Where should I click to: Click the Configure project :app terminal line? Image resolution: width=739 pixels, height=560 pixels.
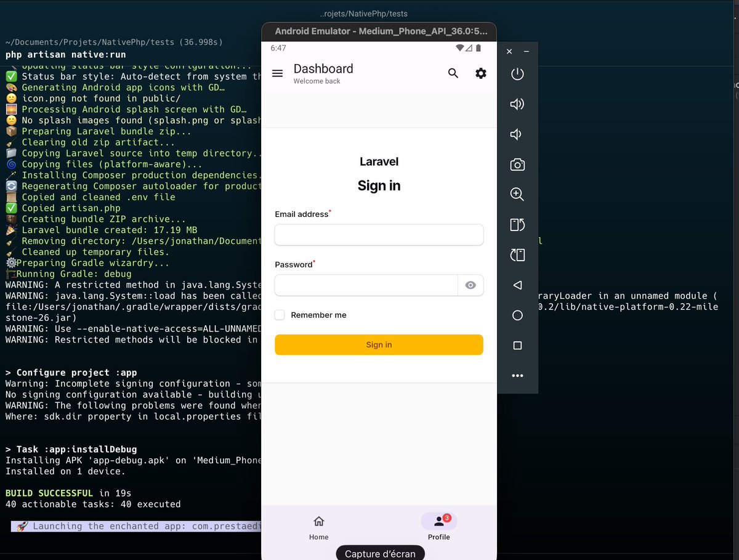click(x=71, y=372)
